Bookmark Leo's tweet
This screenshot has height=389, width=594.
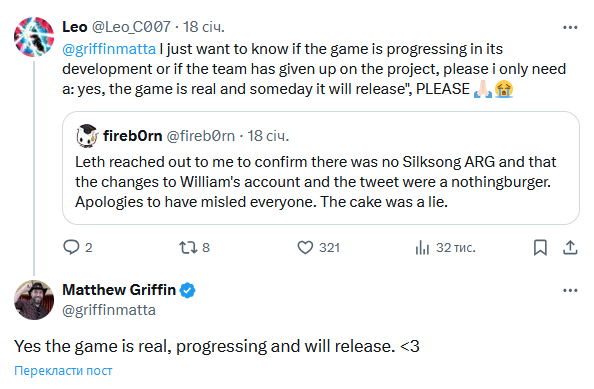coord(540,247)
